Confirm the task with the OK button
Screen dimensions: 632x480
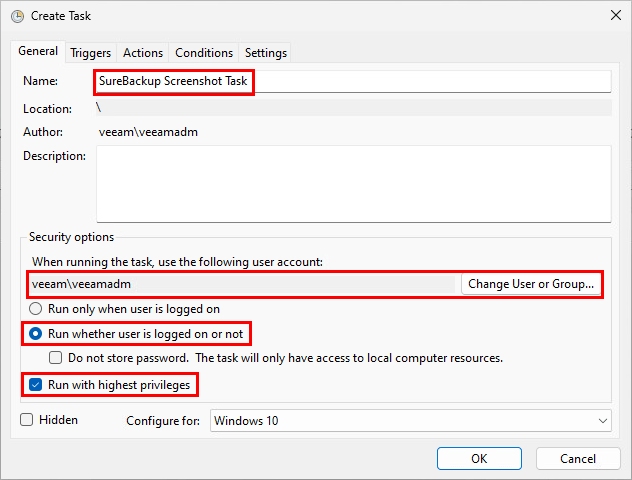click(479, 458)
